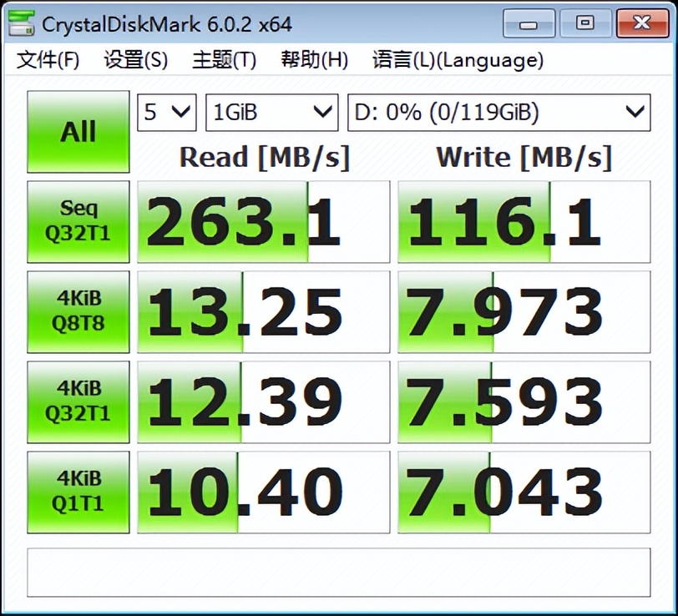
Task: Run all benchmarks with the All button
Action: coord(78,131)
